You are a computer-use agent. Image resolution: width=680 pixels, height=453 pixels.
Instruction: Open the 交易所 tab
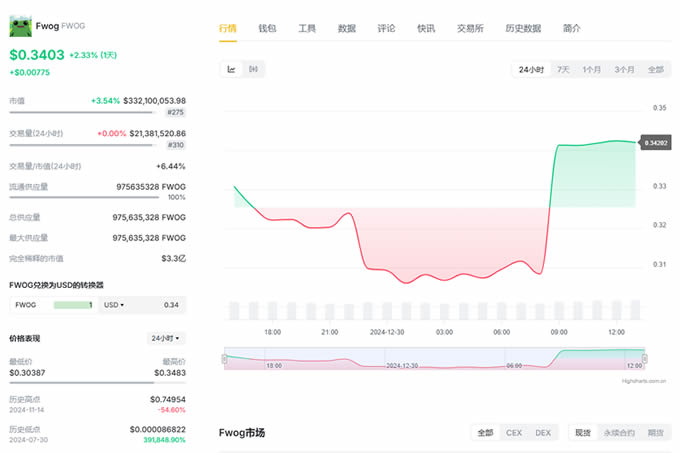pyautogui.click(x=470, y=29)
